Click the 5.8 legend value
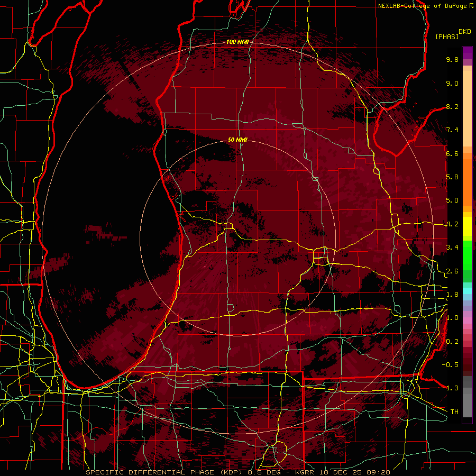The width and height of the screenshot is (476, 476). 452,177
